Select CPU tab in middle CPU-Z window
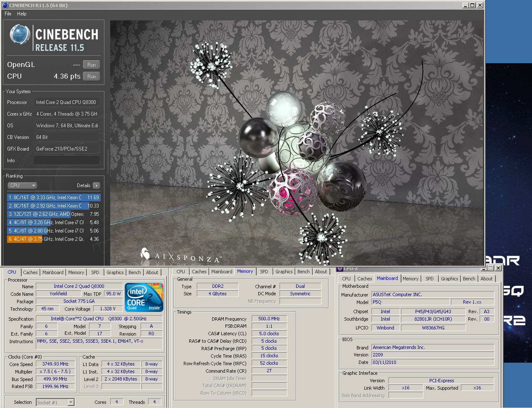The image size is (532, 408). tap(181, 272)
